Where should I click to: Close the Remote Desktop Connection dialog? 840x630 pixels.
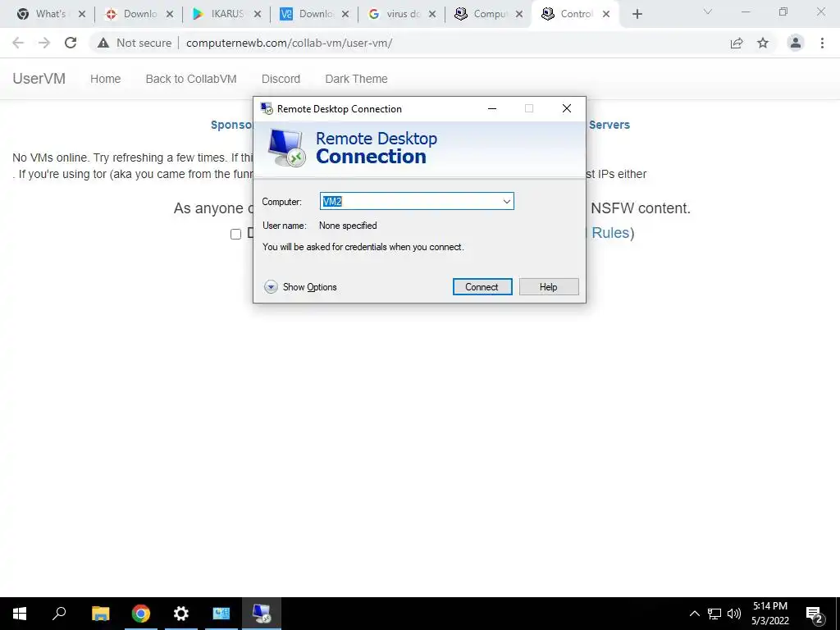pos(566,109)
